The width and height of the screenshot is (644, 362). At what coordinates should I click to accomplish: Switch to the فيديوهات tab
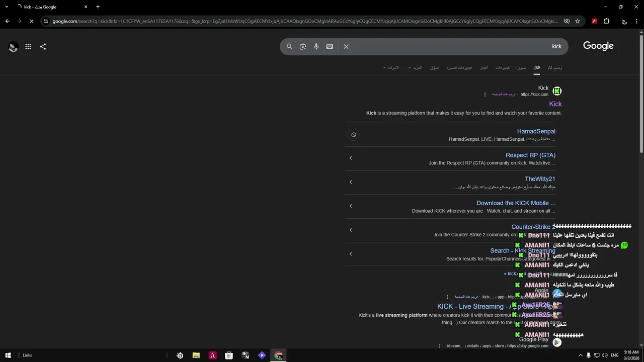point(503,67)
